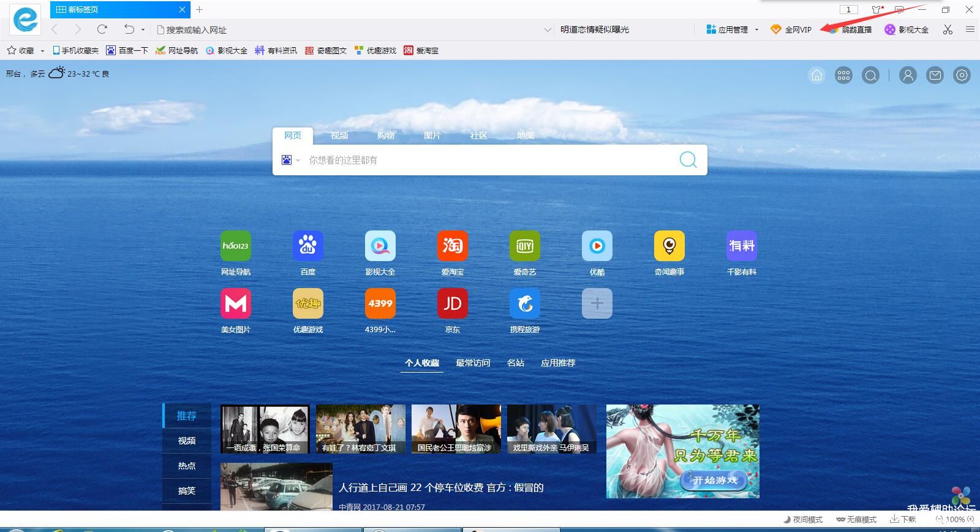The height and width of the screenshot is (532, 980).
Task: Open 手机收藏夹 bookmark
Action: pyautogui.click(x=75, y=50)
